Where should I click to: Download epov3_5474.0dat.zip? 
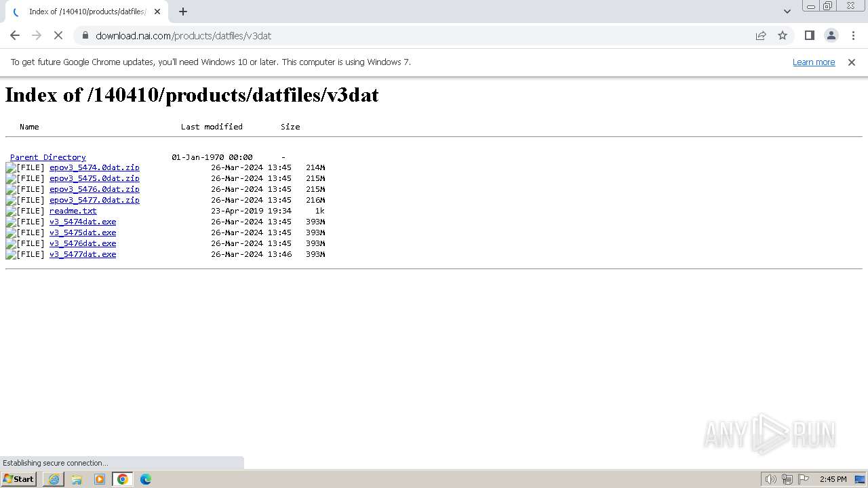(94, 167)
